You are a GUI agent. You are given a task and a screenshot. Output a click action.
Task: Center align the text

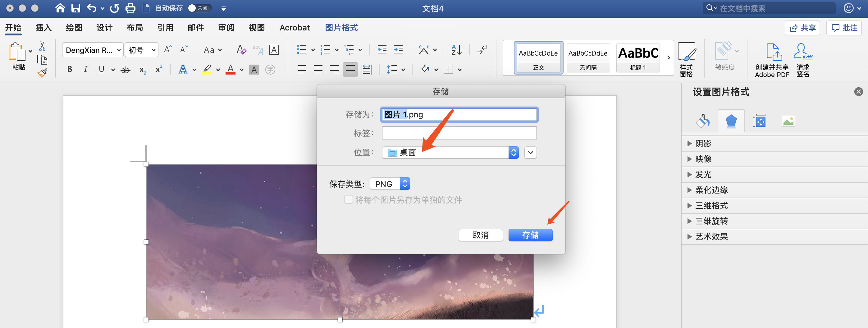pos(318,70)
